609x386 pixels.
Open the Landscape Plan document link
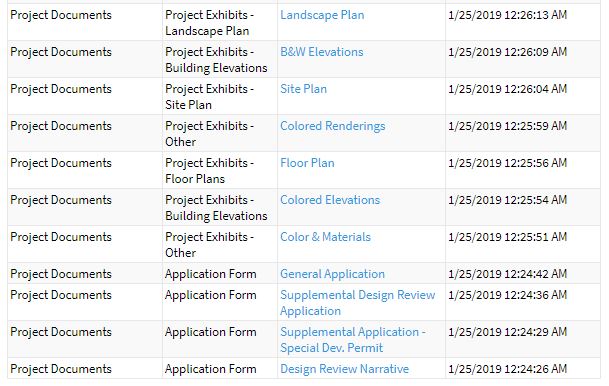tap(322, 15)
